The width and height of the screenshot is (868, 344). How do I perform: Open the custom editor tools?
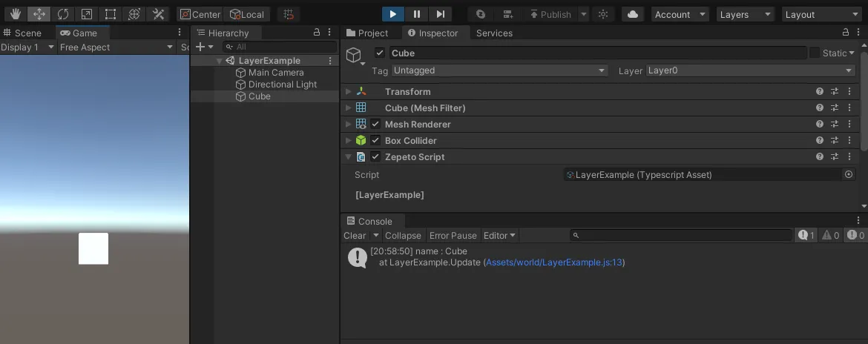pyautogui.click(x=158, y=14)
